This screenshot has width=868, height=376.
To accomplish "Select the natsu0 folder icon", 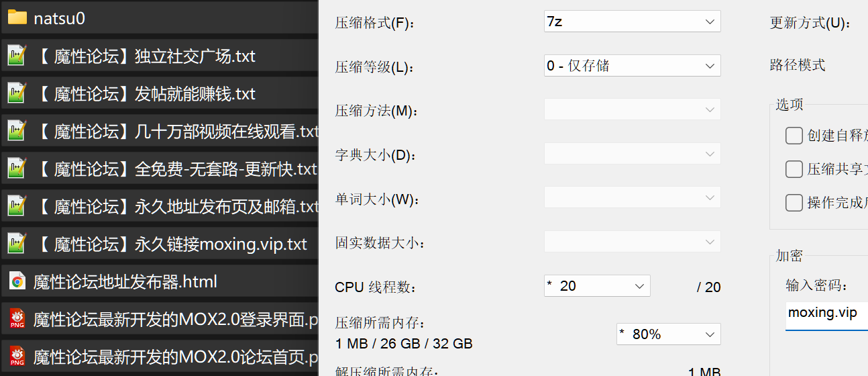I will (17, 18).
